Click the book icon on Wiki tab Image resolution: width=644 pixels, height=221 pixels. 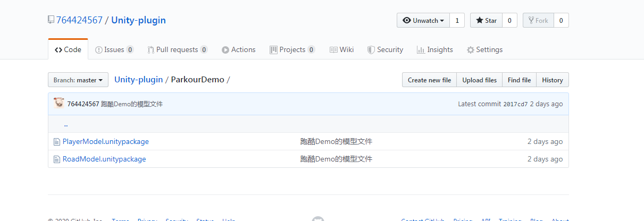[x=333, y=49]
